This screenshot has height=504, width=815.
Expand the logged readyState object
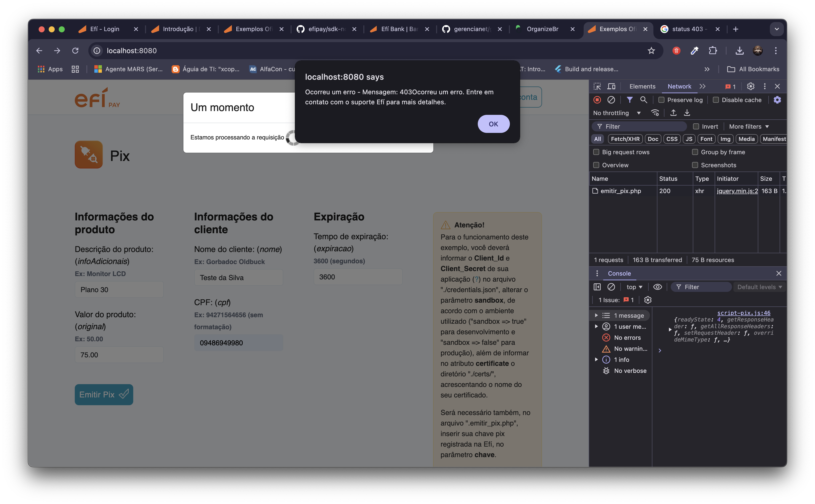670,329
